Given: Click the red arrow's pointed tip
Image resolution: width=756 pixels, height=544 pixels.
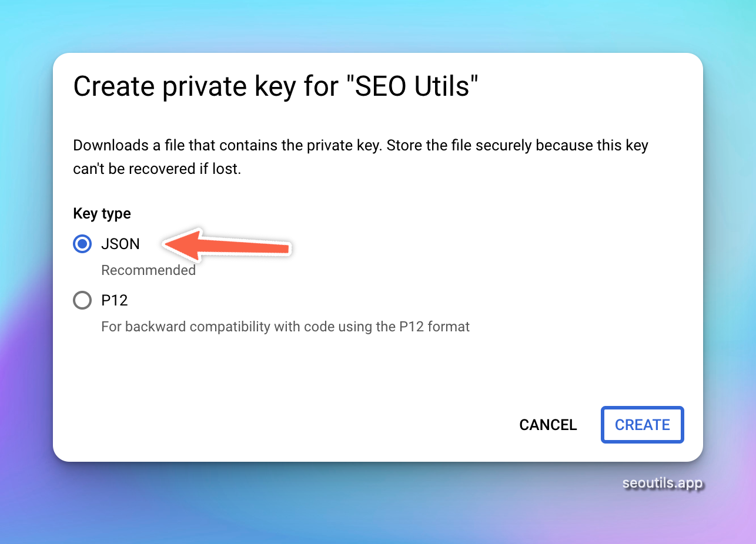Looking at the screenshot, I should click(x=167, y=243).
